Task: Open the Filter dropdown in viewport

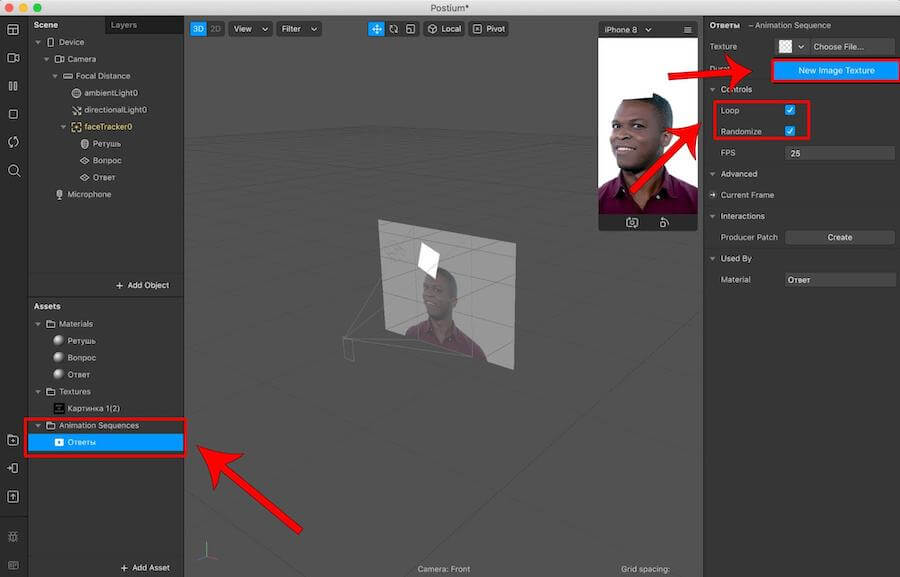Action: [299, 29]
